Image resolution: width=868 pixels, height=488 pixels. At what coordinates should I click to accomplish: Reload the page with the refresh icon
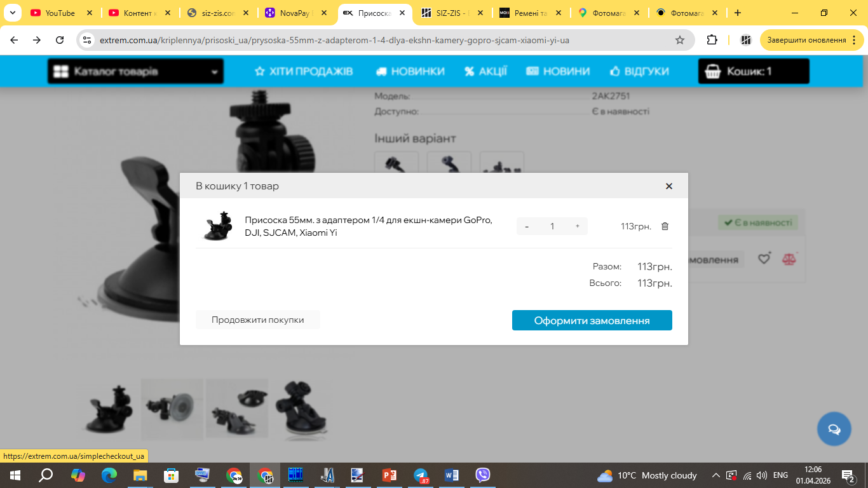pyautogui.click(x=60, y=40)
